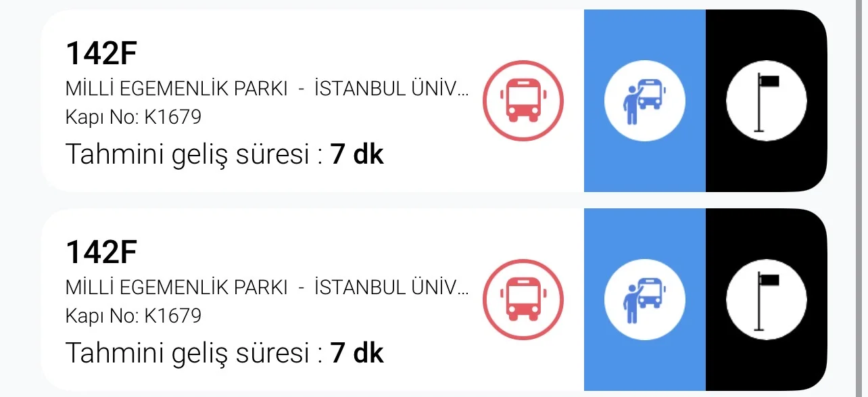Click the red bus icon in the second 142F card

[523, 300]
